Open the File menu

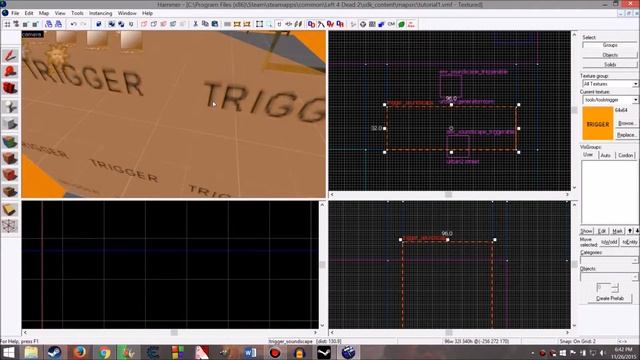coord(15,13)
